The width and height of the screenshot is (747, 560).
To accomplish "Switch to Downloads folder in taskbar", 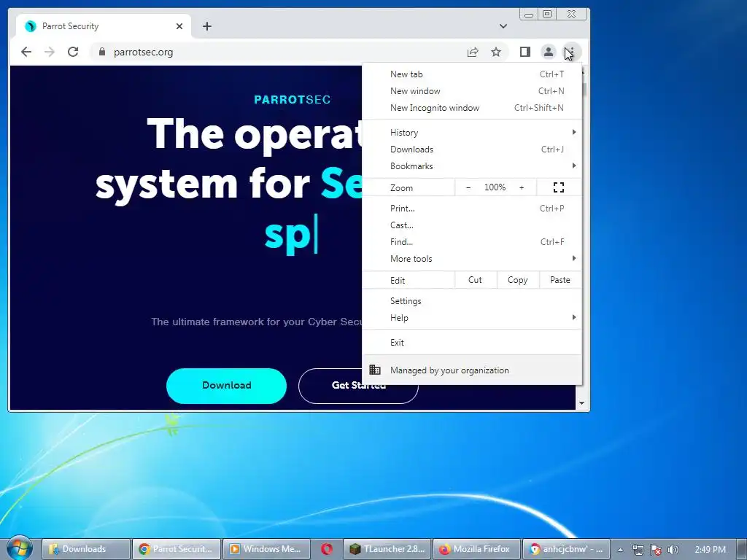I will (86, 549).
